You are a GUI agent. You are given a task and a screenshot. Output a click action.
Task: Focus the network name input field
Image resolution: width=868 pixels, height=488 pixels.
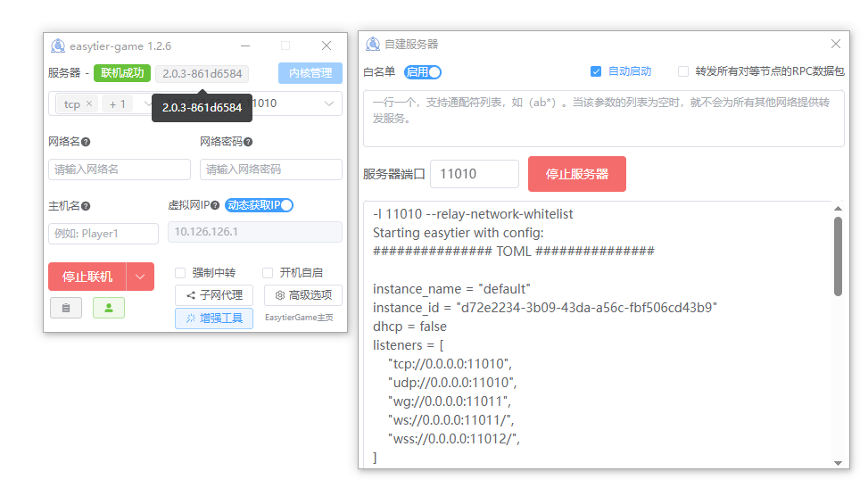[120, 170]
